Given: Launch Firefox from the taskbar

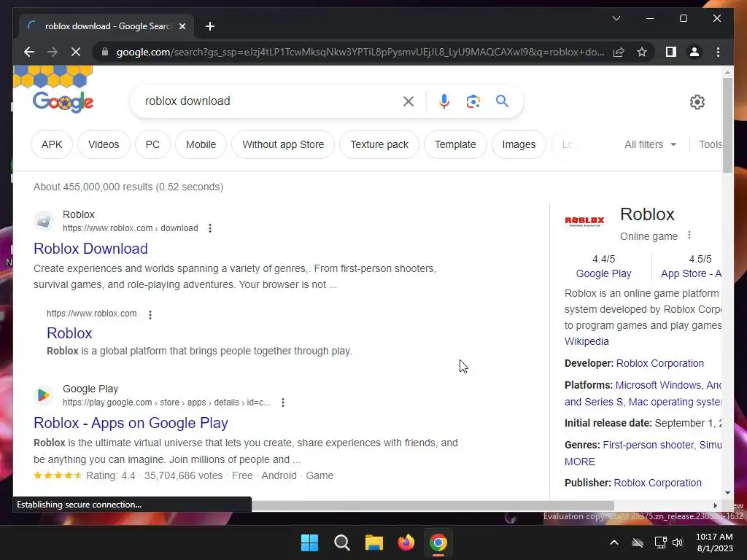Looking at the screenshot, I should click(406, 542).
